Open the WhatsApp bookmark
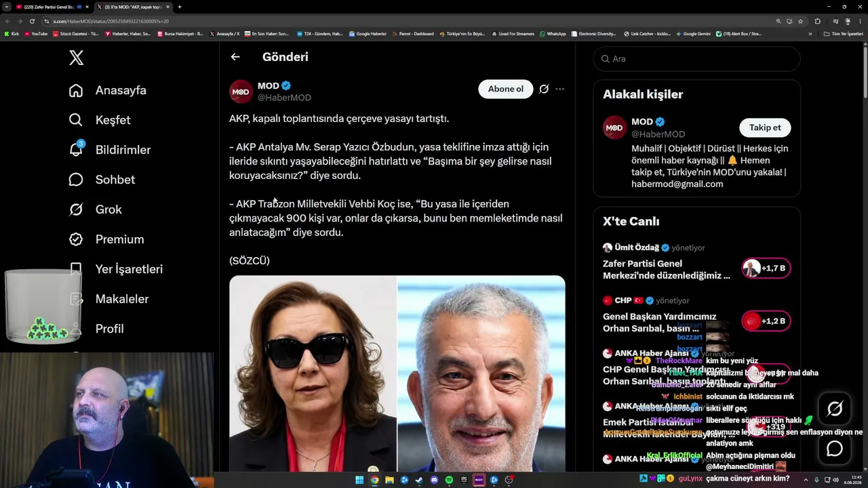 tap(553, 34)
